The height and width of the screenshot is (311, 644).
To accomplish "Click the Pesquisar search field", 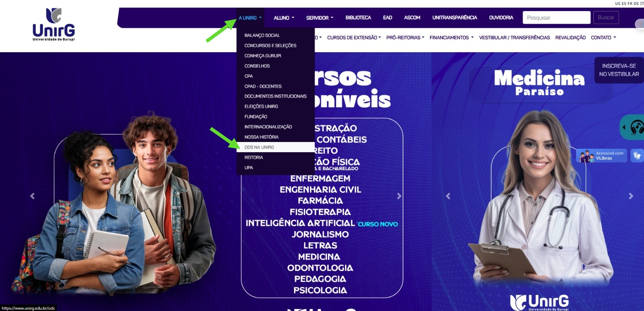I will [556, 18].
